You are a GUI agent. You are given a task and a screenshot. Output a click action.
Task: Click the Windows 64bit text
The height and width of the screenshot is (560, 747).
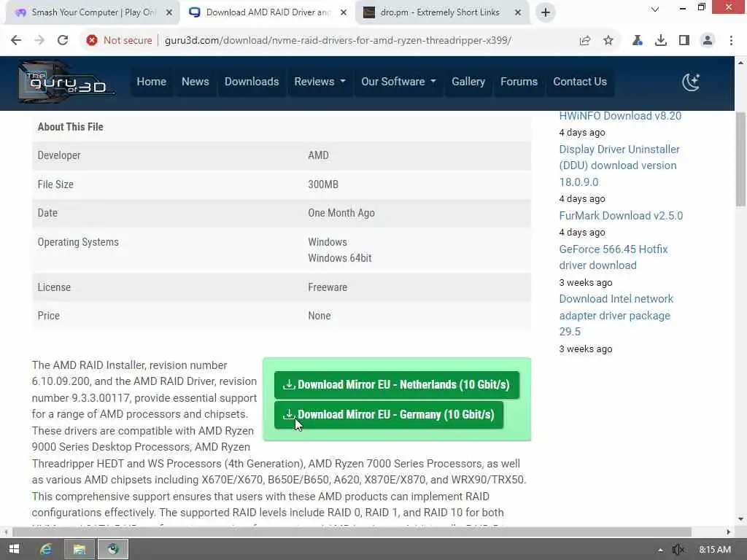340,258
